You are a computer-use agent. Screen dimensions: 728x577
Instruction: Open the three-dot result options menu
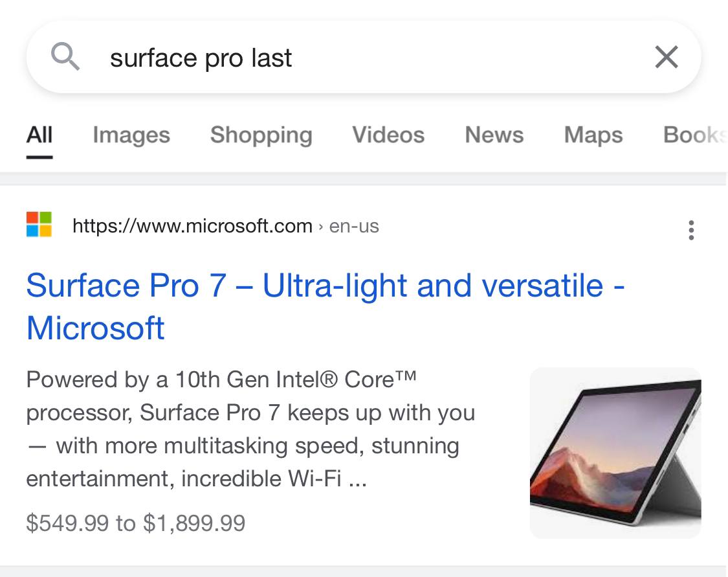point(691,230)
